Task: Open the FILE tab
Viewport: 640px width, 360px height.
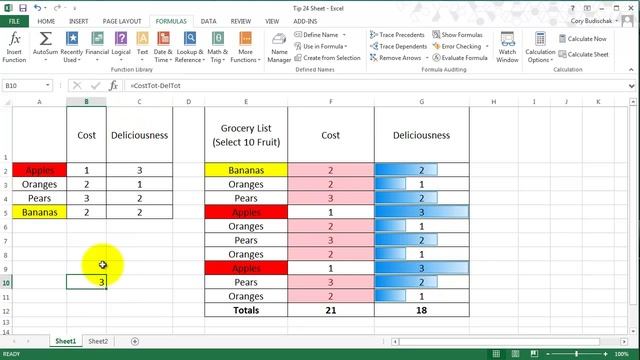Action: click(14, 21)
